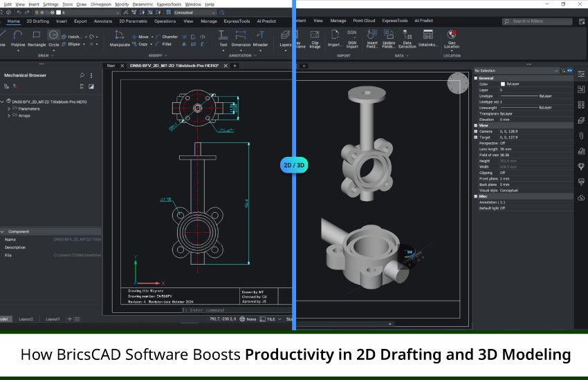
Task: Switch to Layout2 tab
Action: point(26,319)
